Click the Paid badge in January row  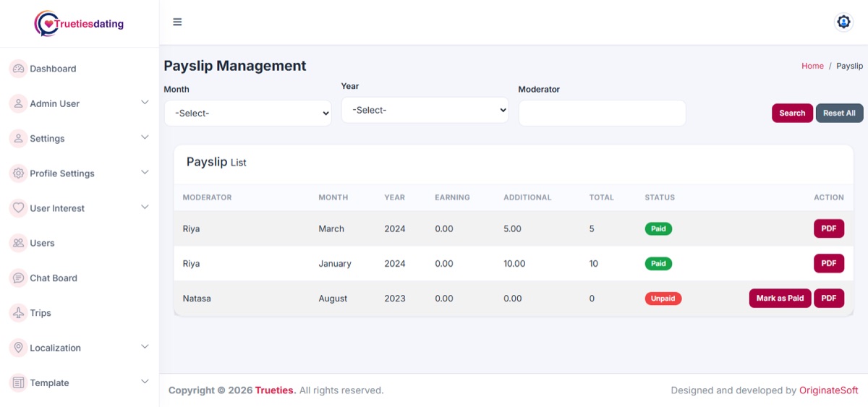tap(658, 263)
